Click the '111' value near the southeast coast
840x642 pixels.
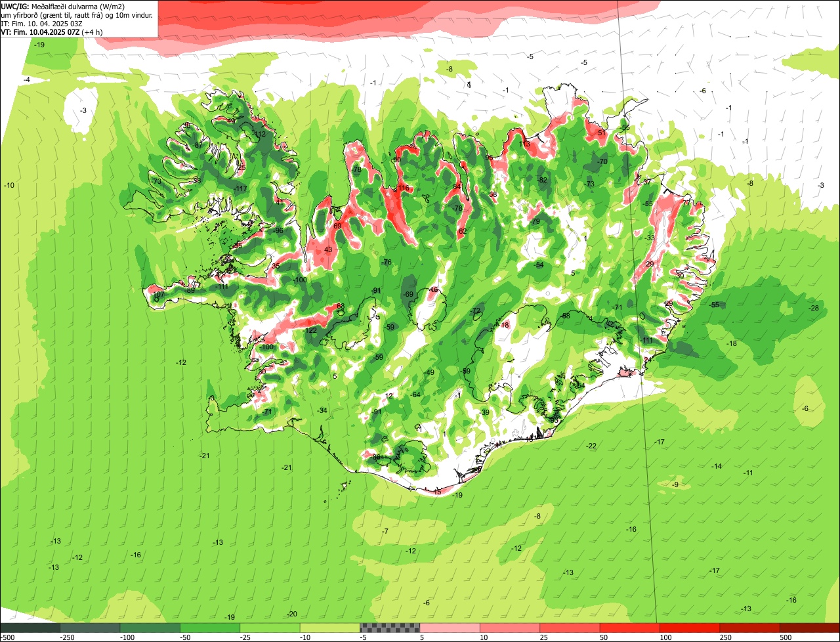(648, 340)
